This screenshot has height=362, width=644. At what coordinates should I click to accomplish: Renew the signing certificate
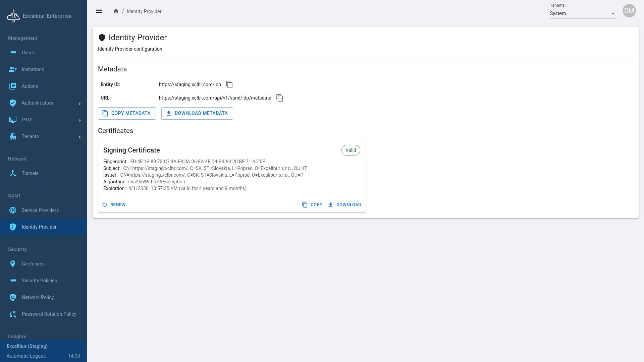pyautogui.click(x=114, y=205)
